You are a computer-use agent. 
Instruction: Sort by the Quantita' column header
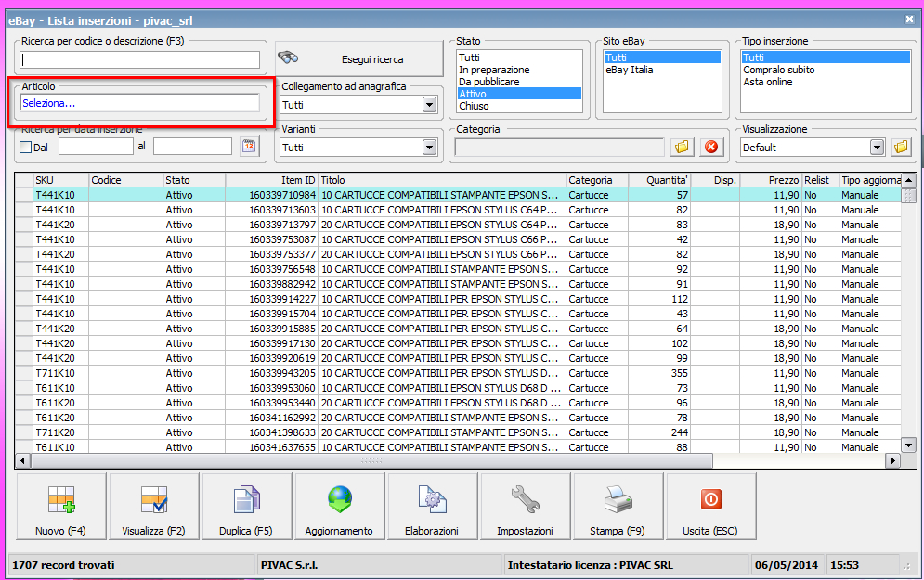point(659,180)
